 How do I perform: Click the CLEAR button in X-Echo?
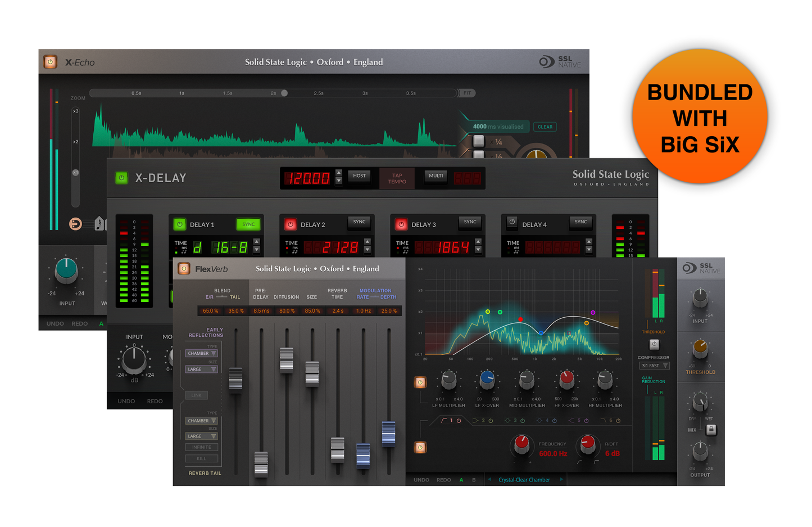545,127
